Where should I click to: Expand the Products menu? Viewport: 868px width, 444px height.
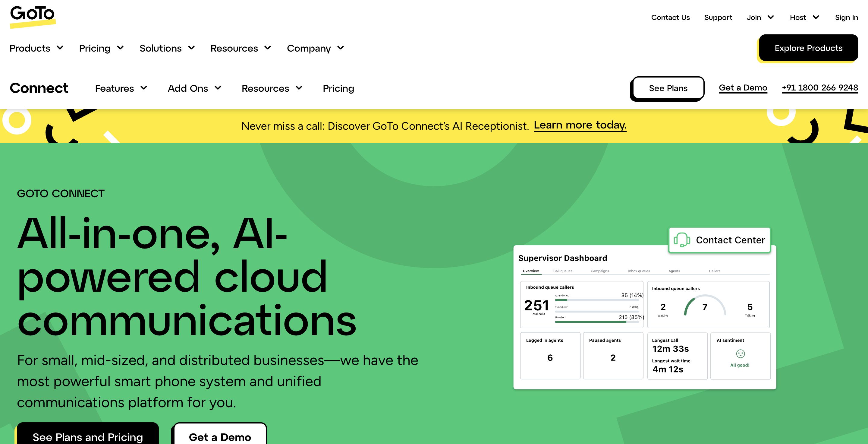click(36, 48)
